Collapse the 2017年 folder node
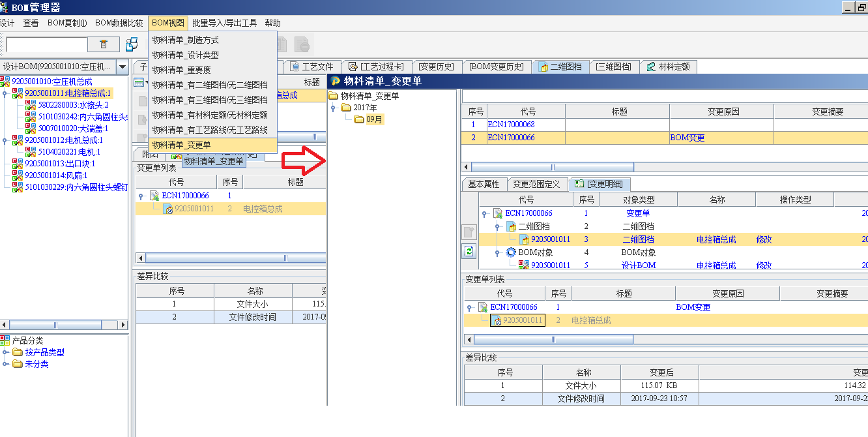Screen dimensions: 868x437 333,108
